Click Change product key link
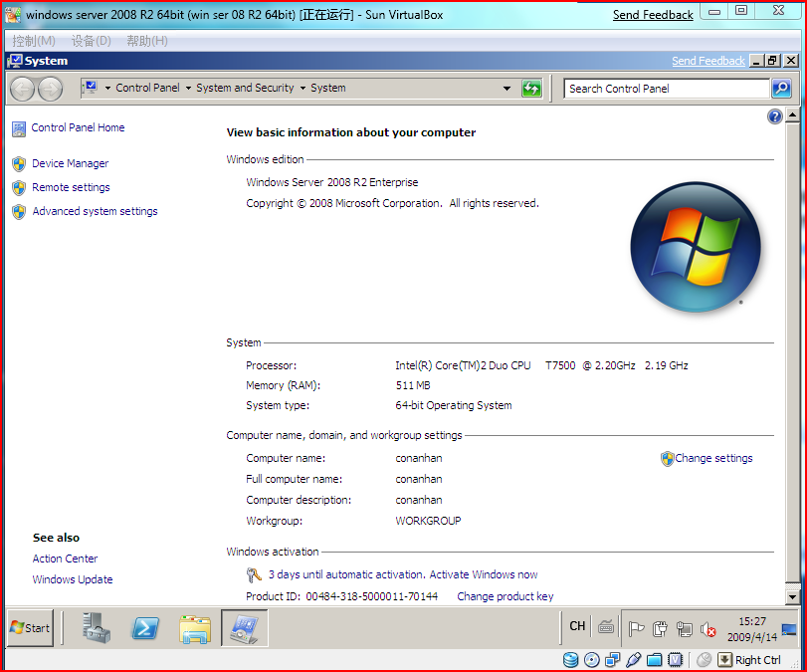The image size is (807, 672). pyautogui.click(x=504, y=596)
